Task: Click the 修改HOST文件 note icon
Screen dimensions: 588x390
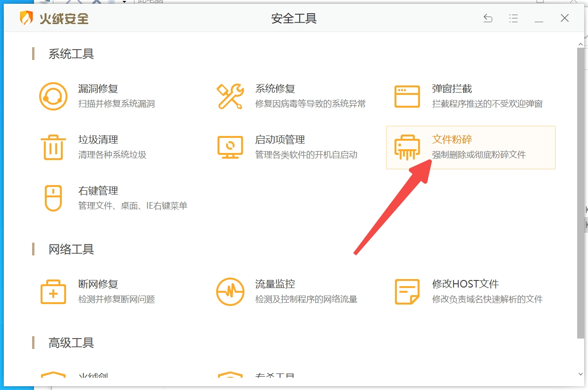Action: coord(407,291)
